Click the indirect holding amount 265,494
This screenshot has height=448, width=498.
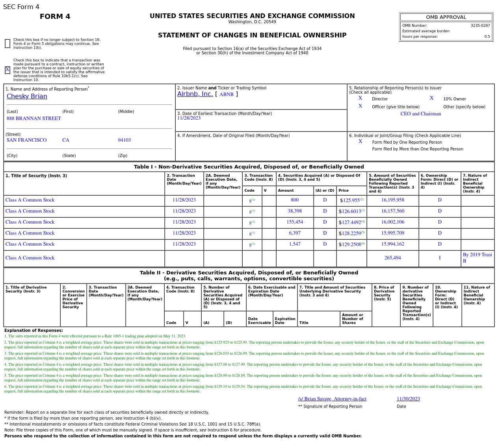(x=393, y=258)
